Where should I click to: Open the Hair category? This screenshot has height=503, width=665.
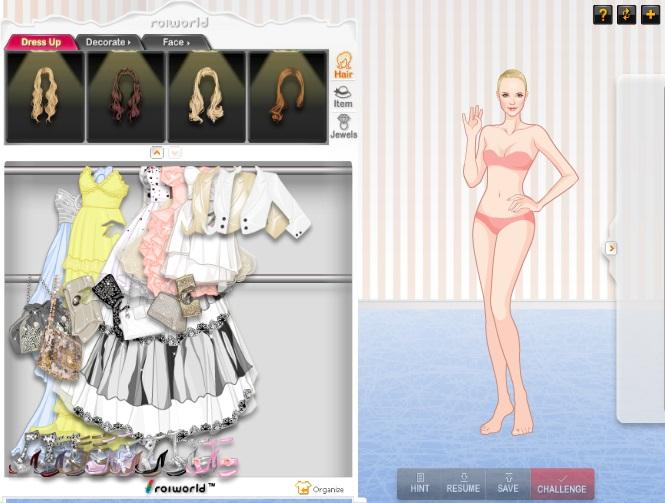343,66
